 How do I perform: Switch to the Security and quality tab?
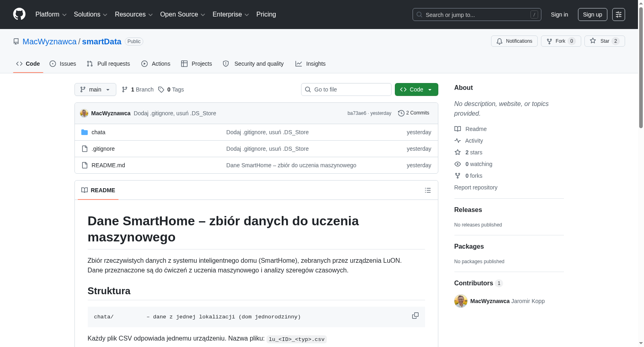coord(253,64)
